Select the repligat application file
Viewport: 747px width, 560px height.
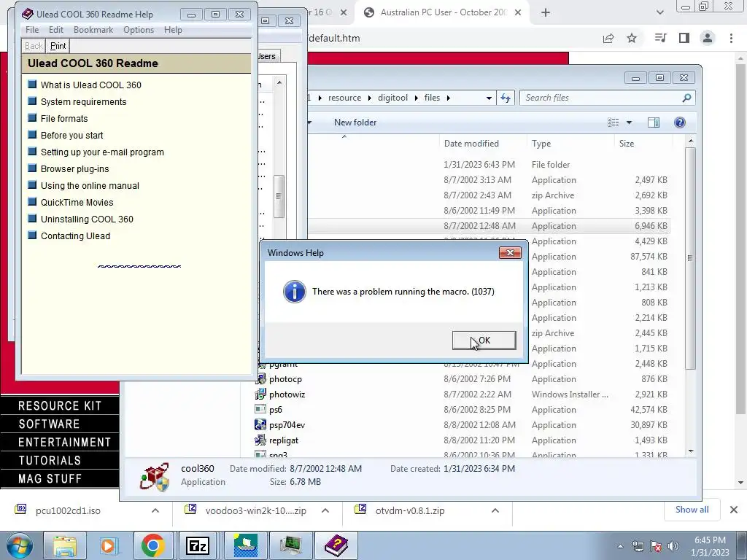284,440
